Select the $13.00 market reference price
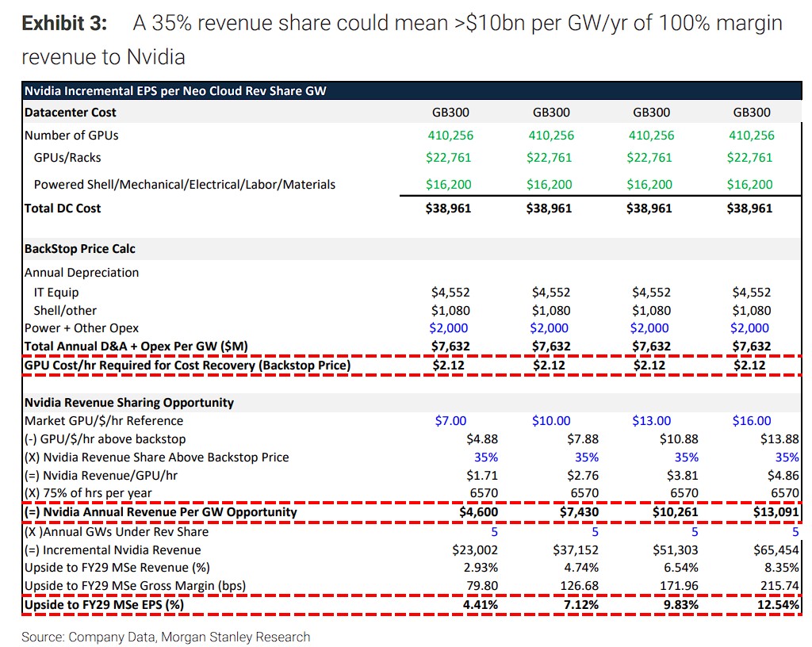Image resolution: width=812 pixels, height=647 pixels. click(652, 421)
